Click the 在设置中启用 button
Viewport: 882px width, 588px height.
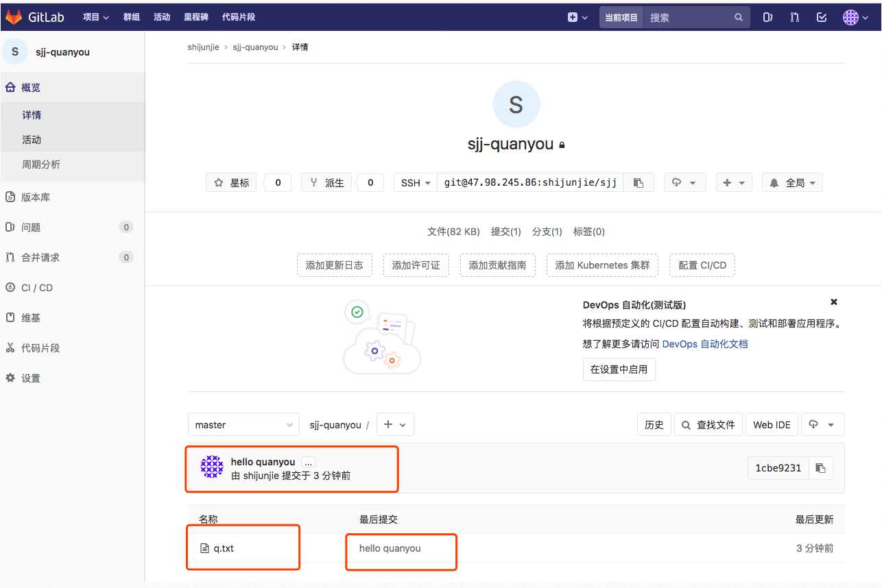(x=619, y=369)
